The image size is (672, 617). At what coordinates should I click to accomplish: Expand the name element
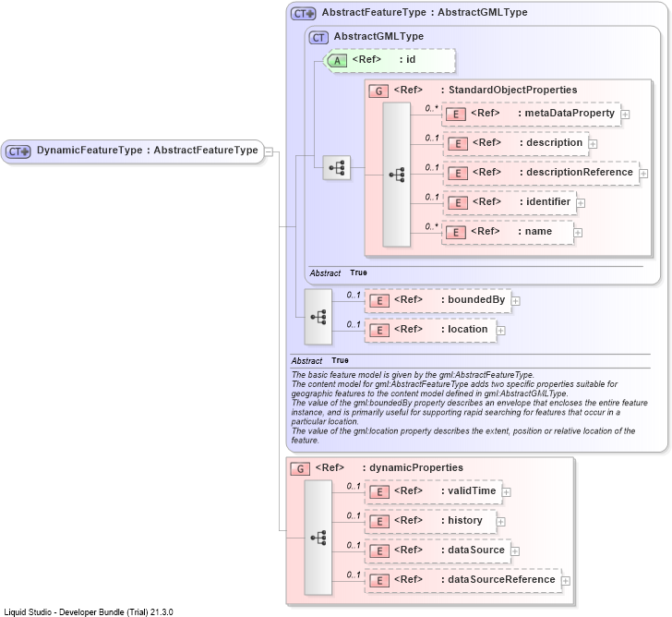pyautogui.click(x=578, y=233)
